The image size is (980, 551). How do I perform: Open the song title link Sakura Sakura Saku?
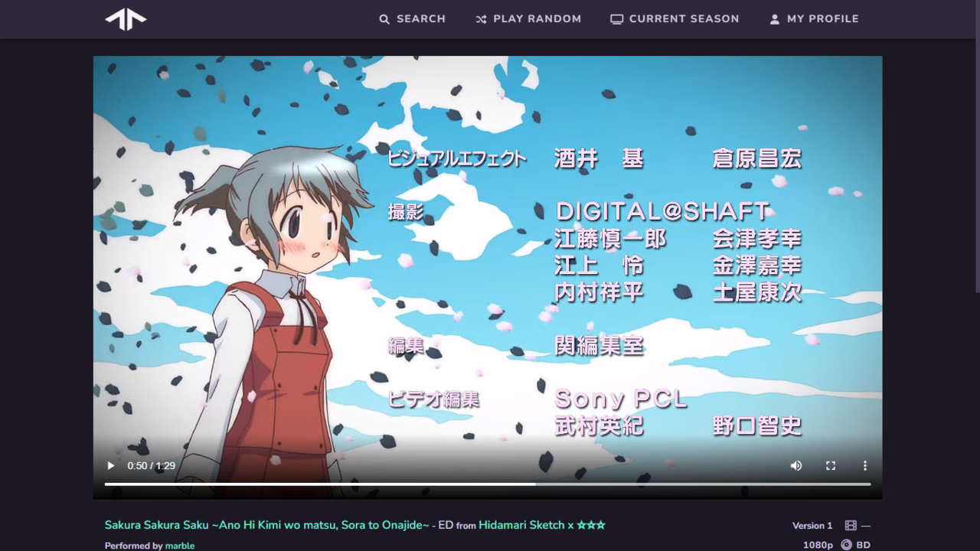pos(267,525)
